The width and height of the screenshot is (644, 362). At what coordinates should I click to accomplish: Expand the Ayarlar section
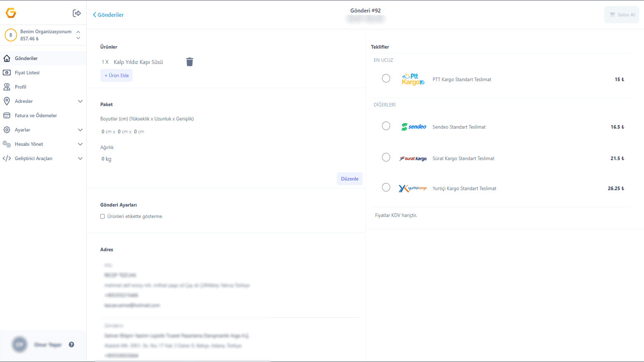point(80,130)
